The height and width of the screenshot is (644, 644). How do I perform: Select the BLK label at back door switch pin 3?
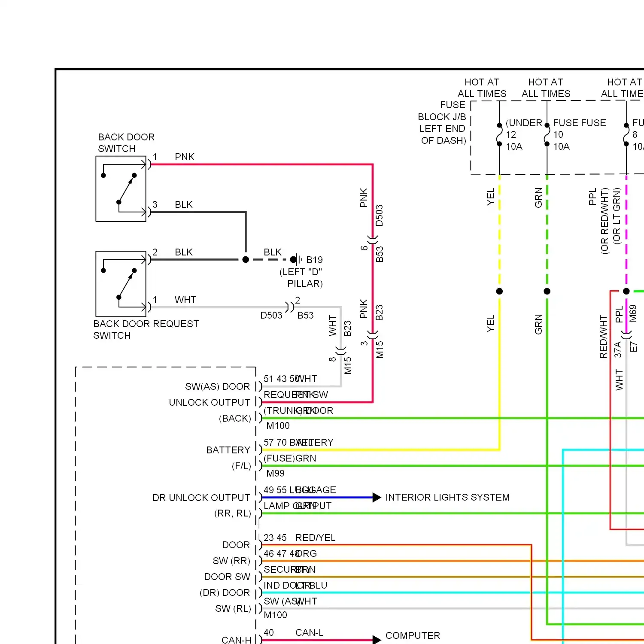(x=184, y=204)
